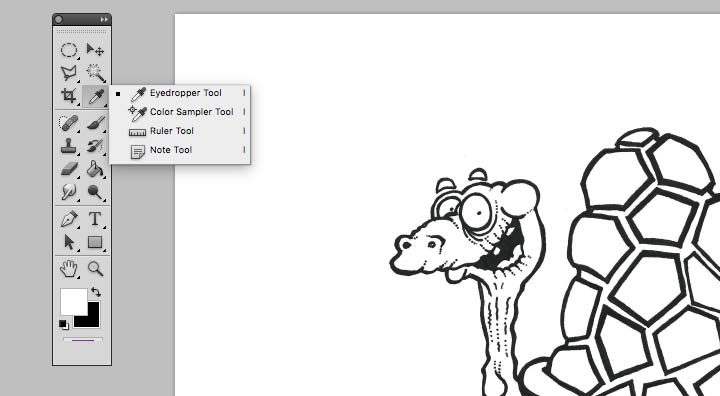The width and height of the screenshot is (720, 396).
Task: Pick the Magic Wand tool
Action: (95, 73)
